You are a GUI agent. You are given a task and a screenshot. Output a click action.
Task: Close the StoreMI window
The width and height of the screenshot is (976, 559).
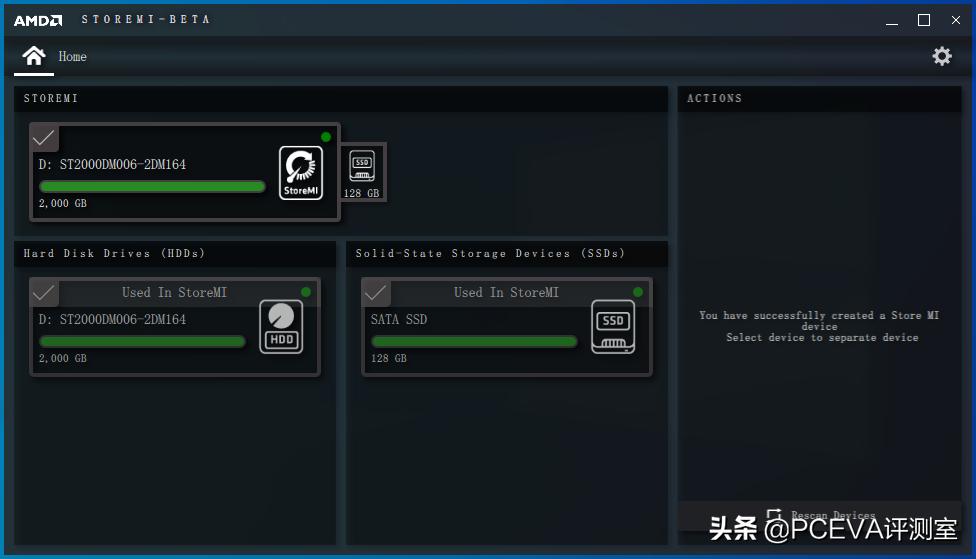click(955, 20)
